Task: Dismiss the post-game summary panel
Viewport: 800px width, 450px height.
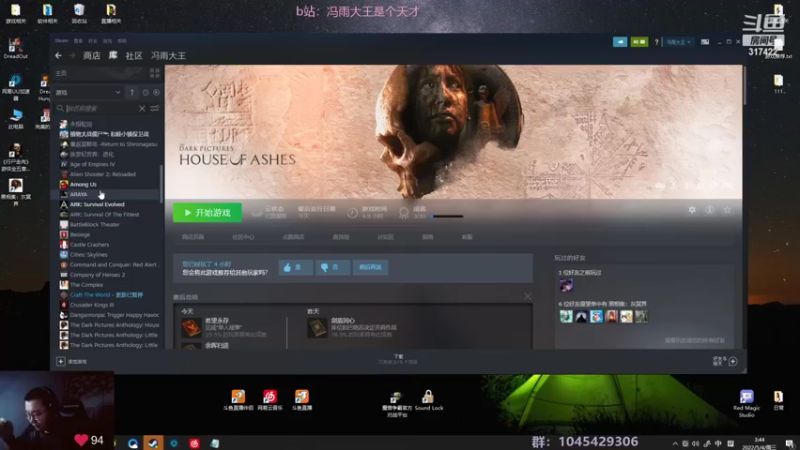Action: (528, 296)
